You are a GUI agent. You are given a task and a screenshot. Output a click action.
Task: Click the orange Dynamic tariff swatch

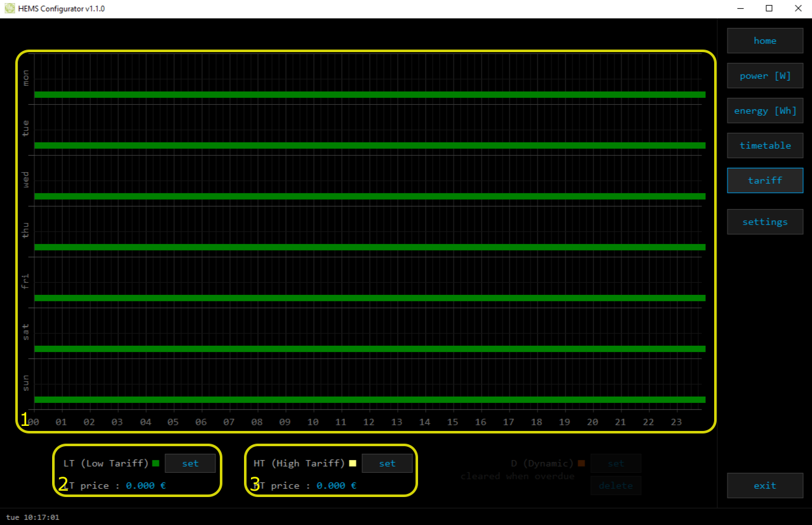[581, 463]
